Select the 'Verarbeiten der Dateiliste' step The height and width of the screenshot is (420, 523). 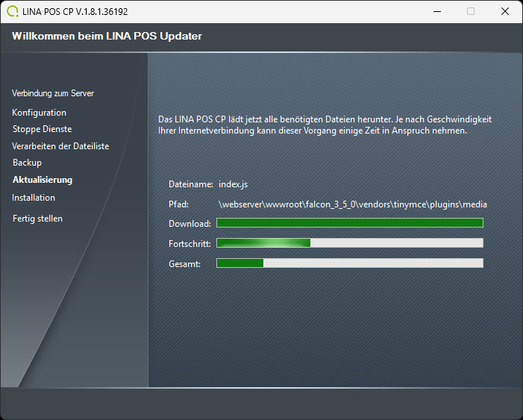(60, 146)
